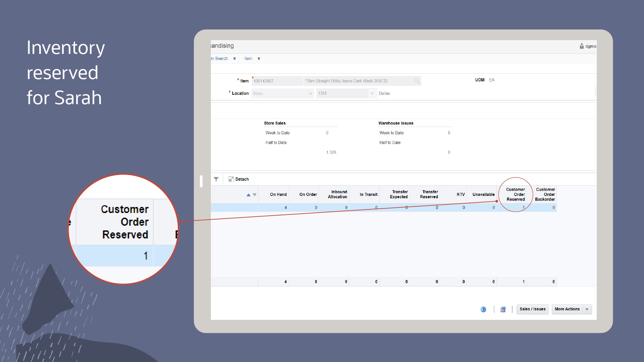Click the demo user profile icon

[582, 46]
